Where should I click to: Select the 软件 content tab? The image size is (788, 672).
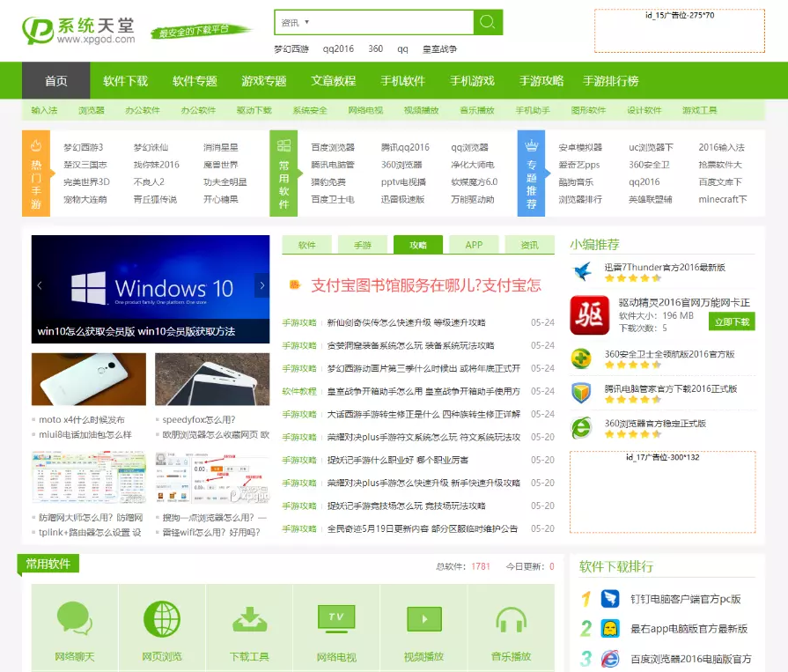pos(306,245)
